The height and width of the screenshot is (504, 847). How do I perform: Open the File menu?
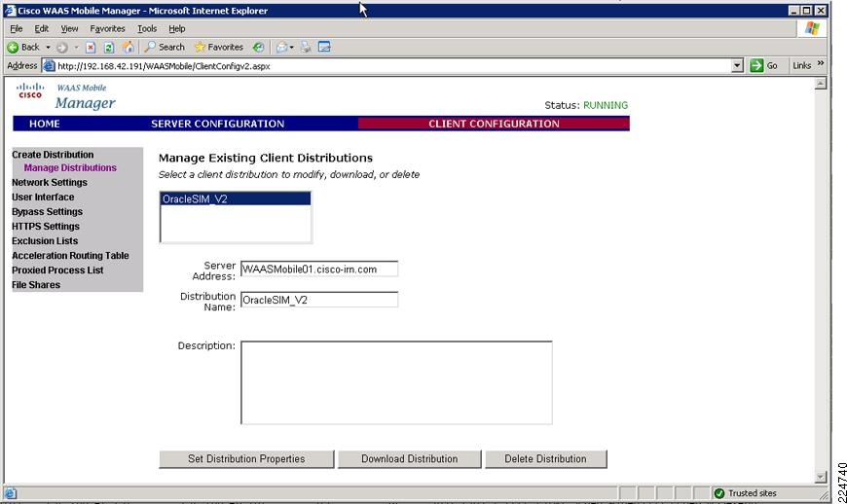coord(17,28)
